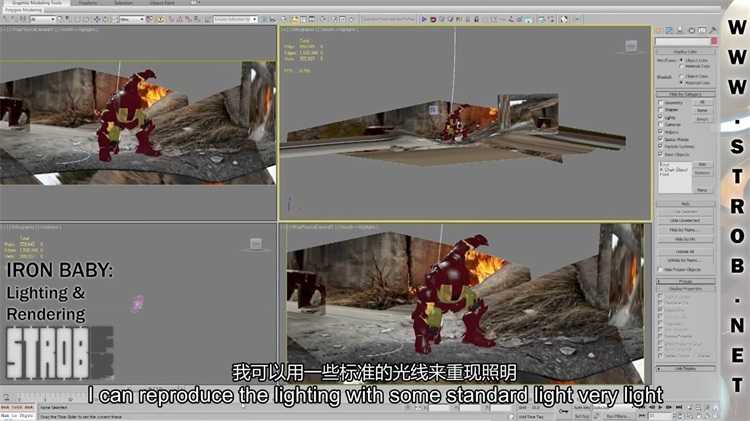Click the Use Pivot Point Center icon
The image size is (750, 421).
[150, 20]
